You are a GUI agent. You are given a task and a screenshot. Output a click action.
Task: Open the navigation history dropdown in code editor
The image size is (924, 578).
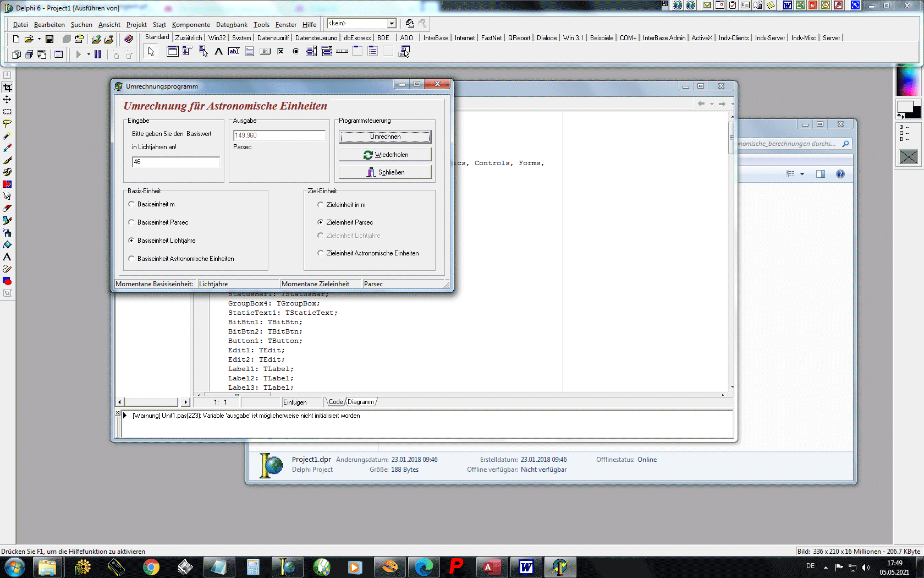tap(712, 103)
